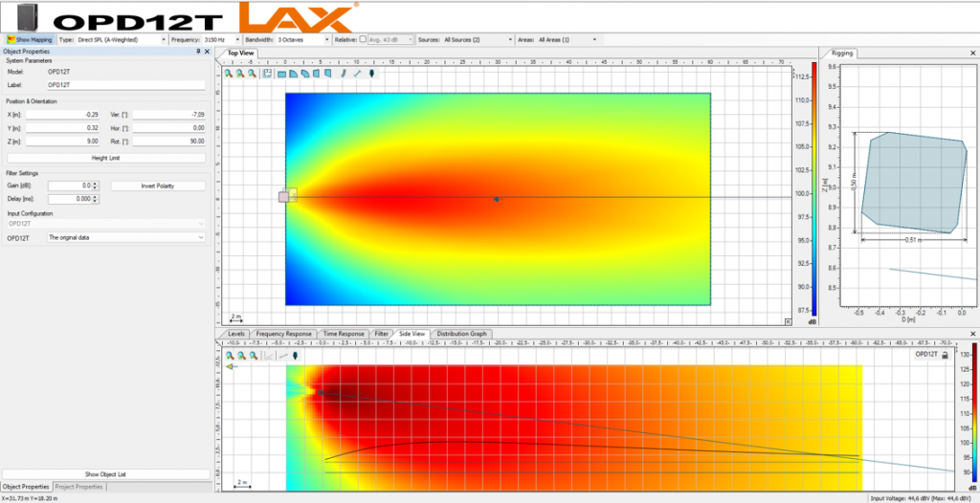Enable the Relative checkbox
This screenshot has height=503, width=980.
[363, 39]
